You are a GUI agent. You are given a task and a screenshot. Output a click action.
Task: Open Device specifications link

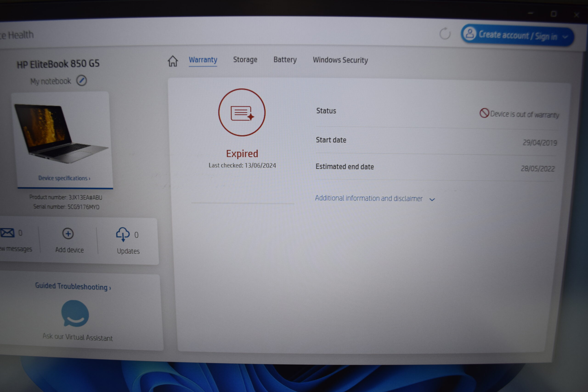[x=64, y=178]
